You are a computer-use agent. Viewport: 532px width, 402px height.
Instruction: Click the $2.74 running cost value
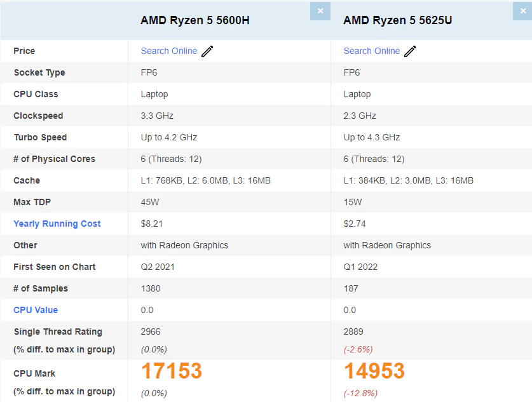point(355,224)
